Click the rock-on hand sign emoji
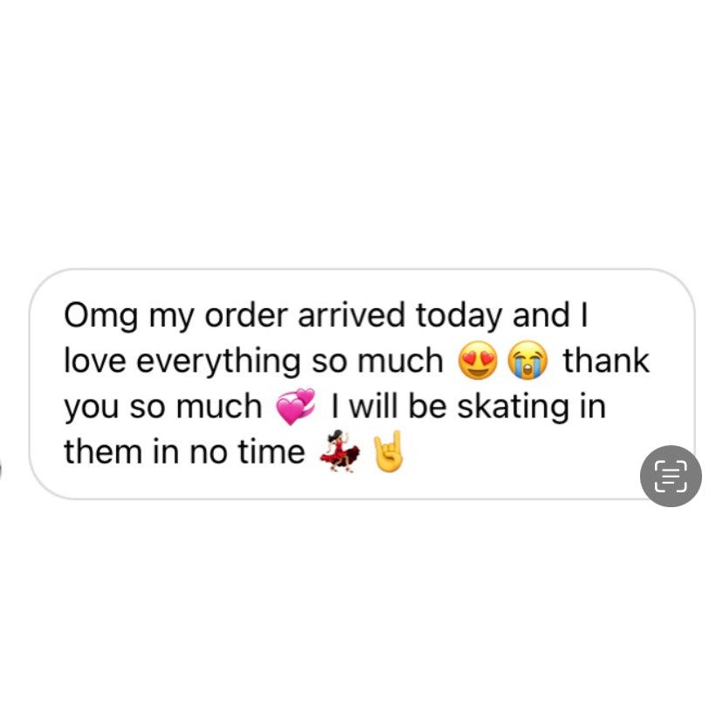 coord(389,451)
